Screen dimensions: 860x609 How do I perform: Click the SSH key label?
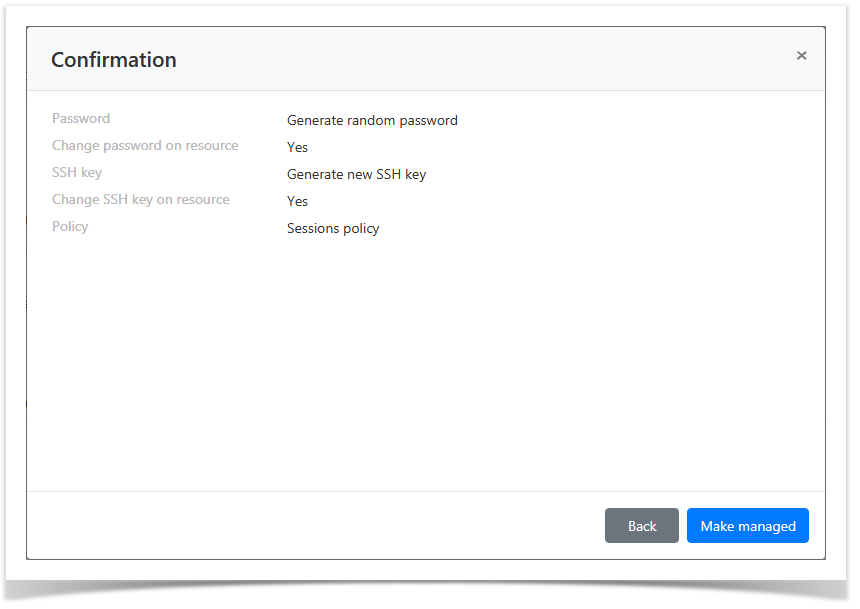coord(77,172)
